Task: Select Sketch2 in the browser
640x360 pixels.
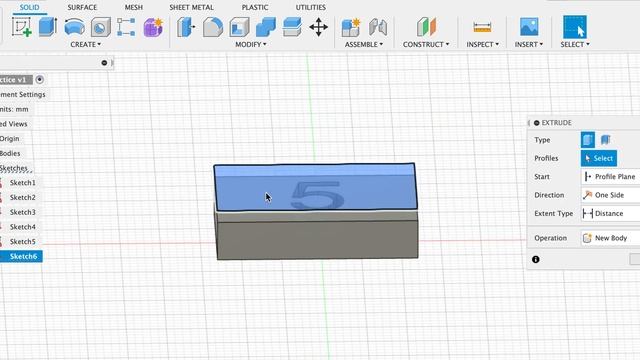Action: click(22, 198)
